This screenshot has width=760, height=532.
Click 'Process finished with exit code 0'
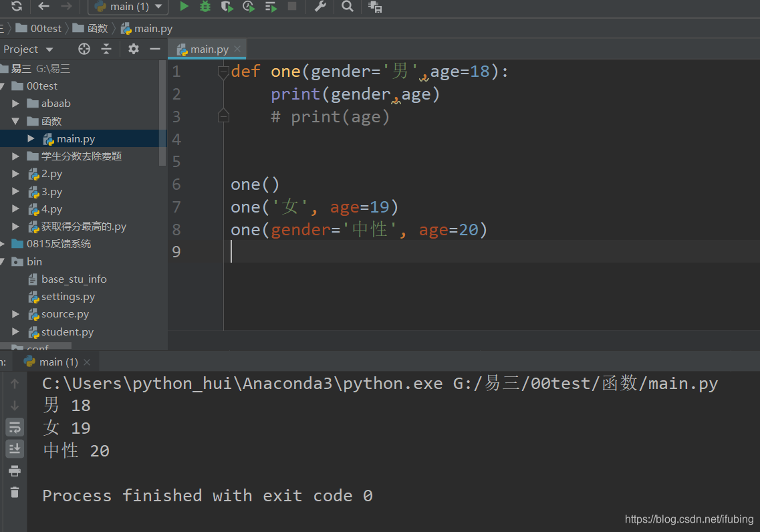coord(207,496)
